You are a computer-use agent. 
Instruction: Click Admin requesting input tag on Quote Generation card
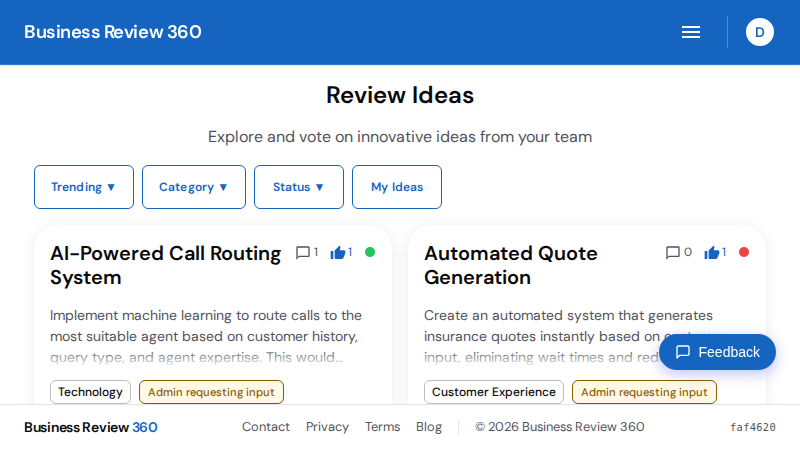(x=644, y=392)
